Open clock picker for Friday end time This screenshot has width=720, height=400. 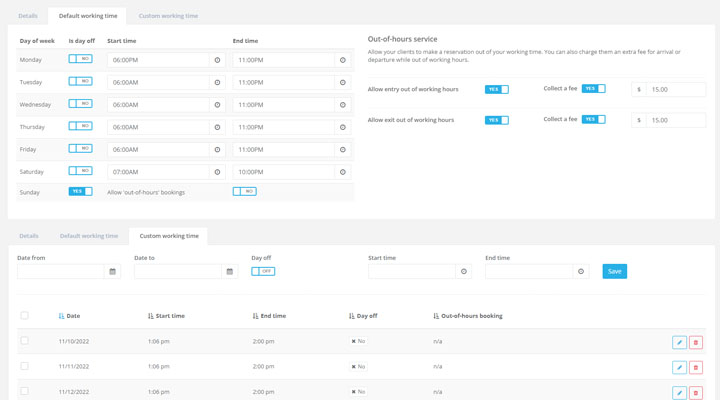343,150
